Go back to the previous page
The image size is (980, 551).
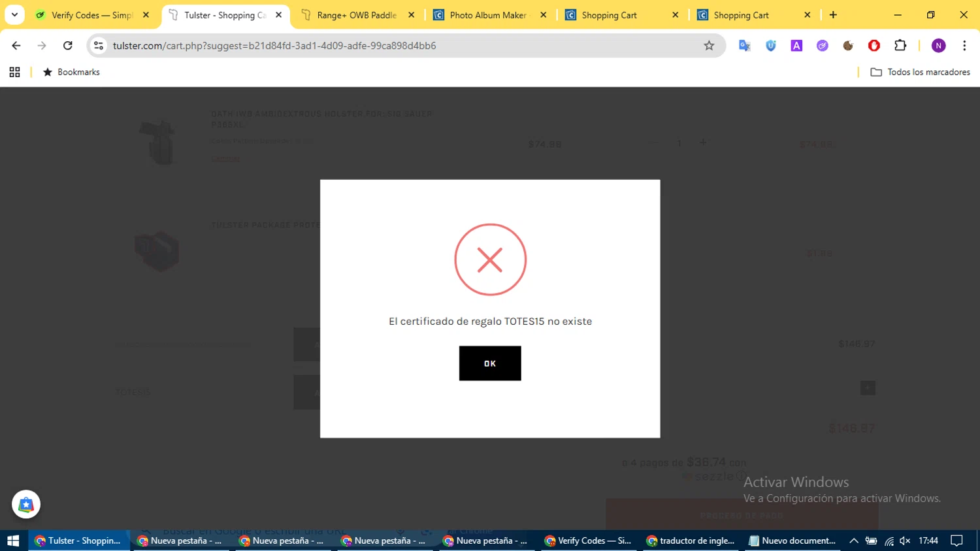coord(16,45)
